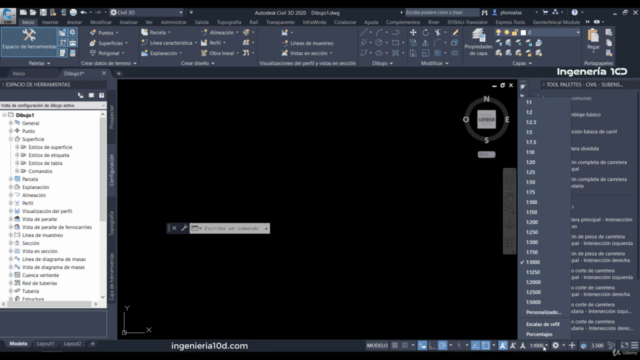The width and height of the screenshot is (640, 360).
Task: Choose Personalizado... in the scale list
Action: (543, 312)
